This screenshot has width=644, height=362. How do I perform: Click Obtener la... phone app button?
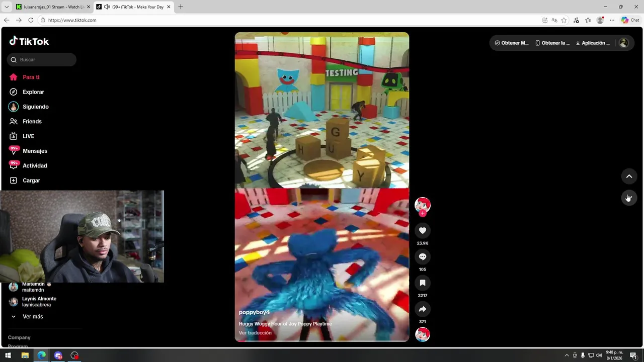[x=552, y=43]
